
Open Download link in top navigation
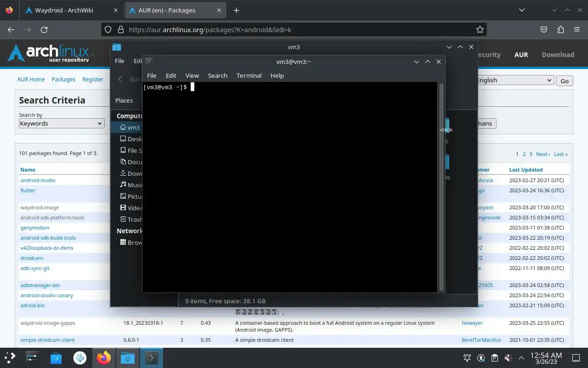click(558, 54)
